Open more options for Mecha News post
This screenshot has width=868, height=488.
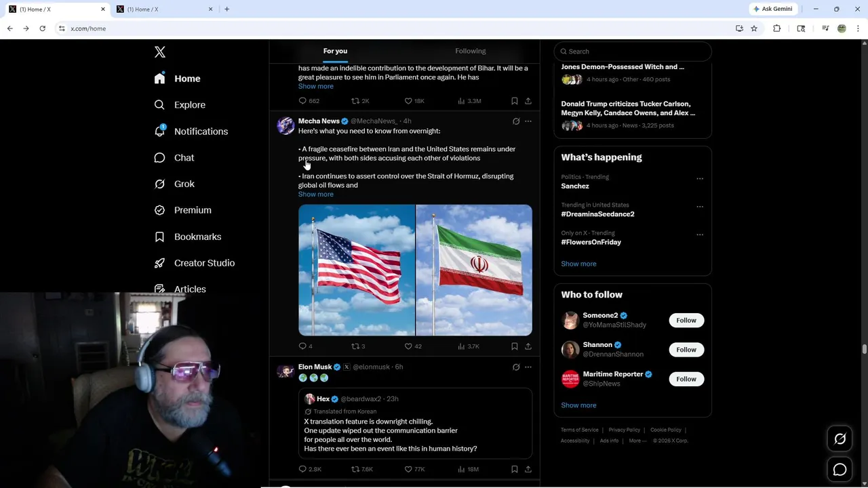point(528,121)
